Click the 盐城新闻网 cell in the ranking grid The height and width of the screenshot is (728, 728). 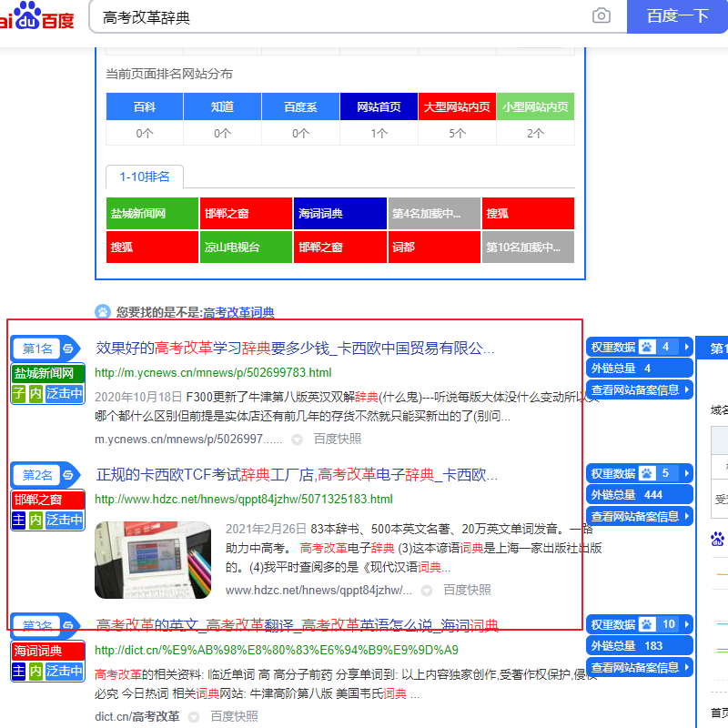[152, 213]
